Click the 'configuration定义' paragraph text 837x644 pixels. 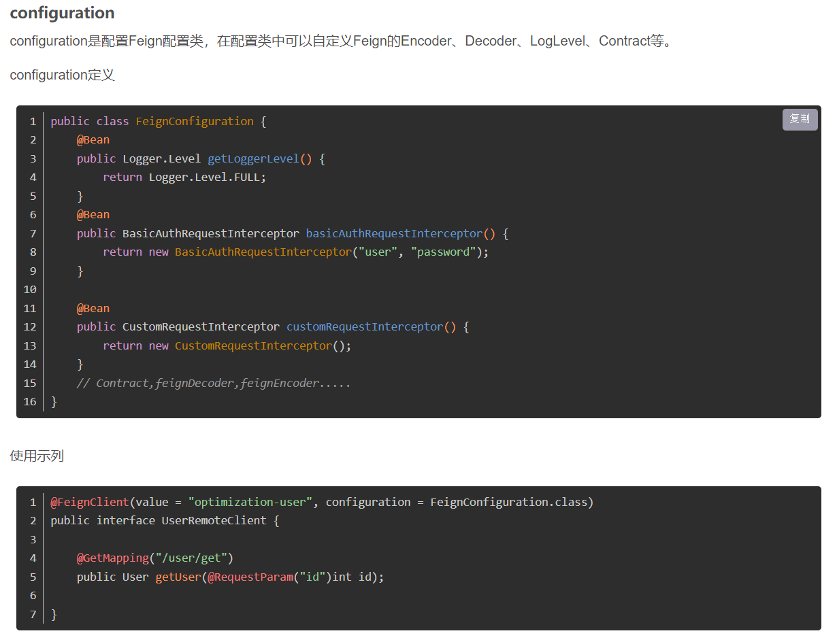tap(62, 75)
